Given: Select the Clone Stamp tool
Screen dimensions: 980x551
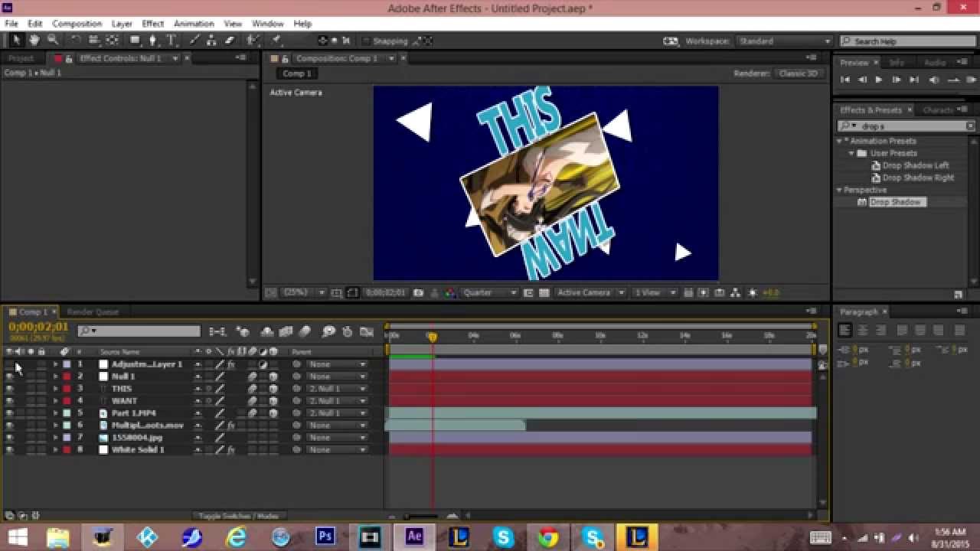Looking at the screenshot, I should [212, 41].
